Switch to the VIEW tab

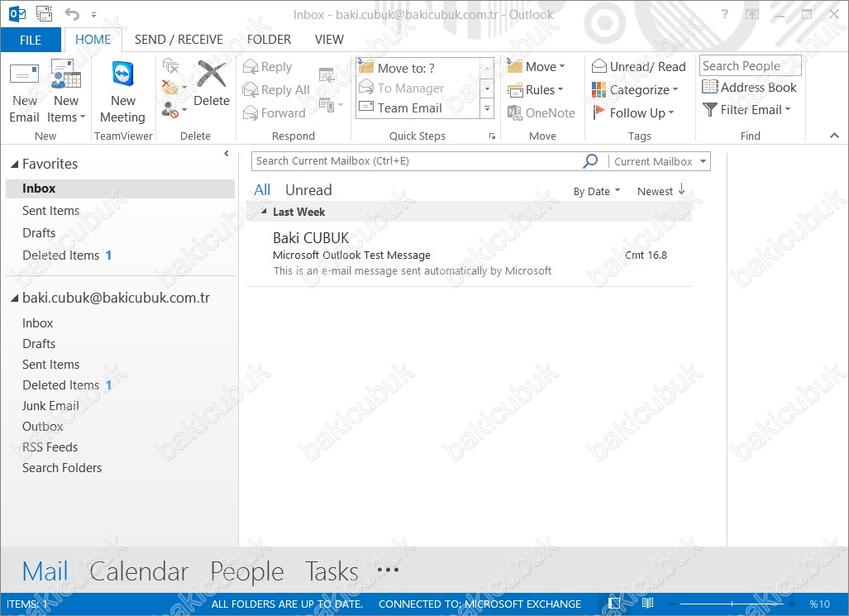point(329,40)
